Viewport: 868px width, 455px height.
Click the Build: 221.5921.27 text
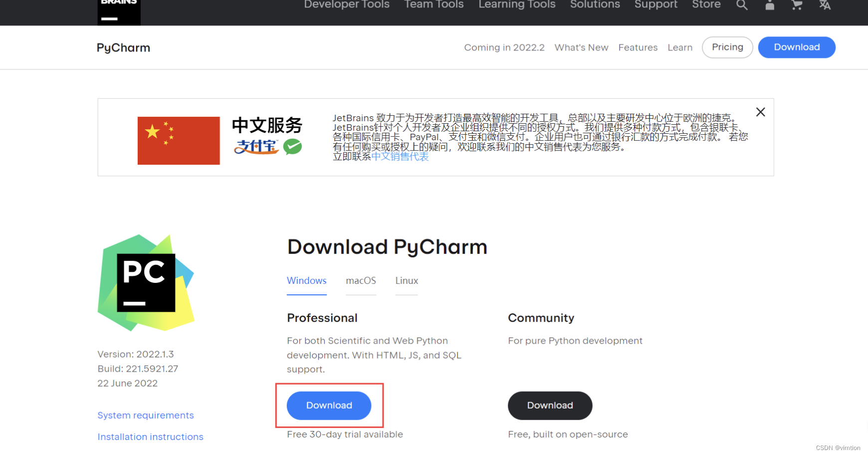click(138, 369)
